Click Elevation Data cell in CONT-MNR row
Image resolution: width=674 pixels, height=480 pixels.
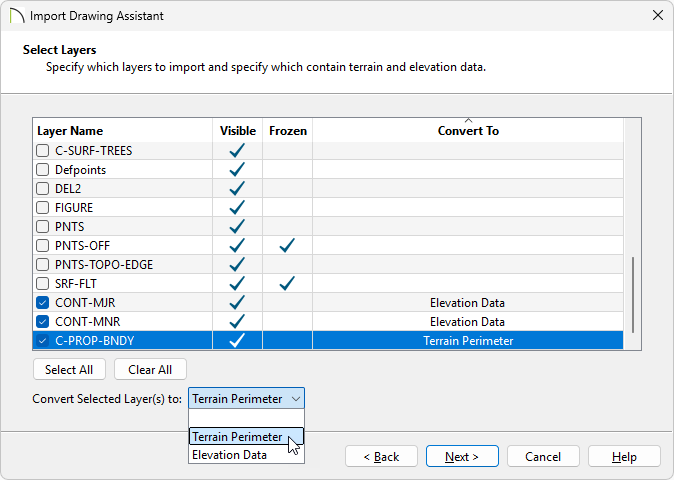467,321
